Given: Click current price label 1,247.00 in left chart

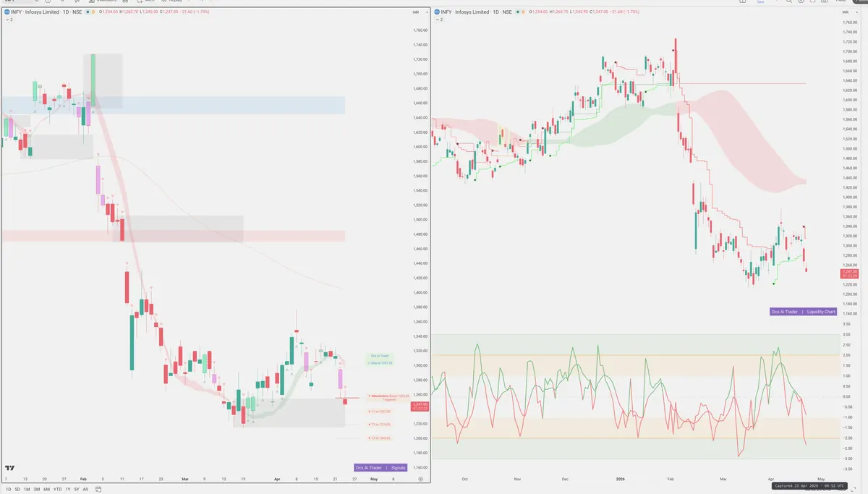Looking at the screenshot, I should (x=421, y=406).
